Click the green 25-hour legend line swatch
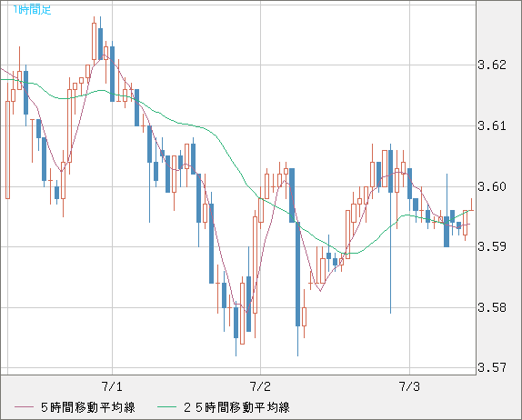522x420 pixels. [166, 407]
